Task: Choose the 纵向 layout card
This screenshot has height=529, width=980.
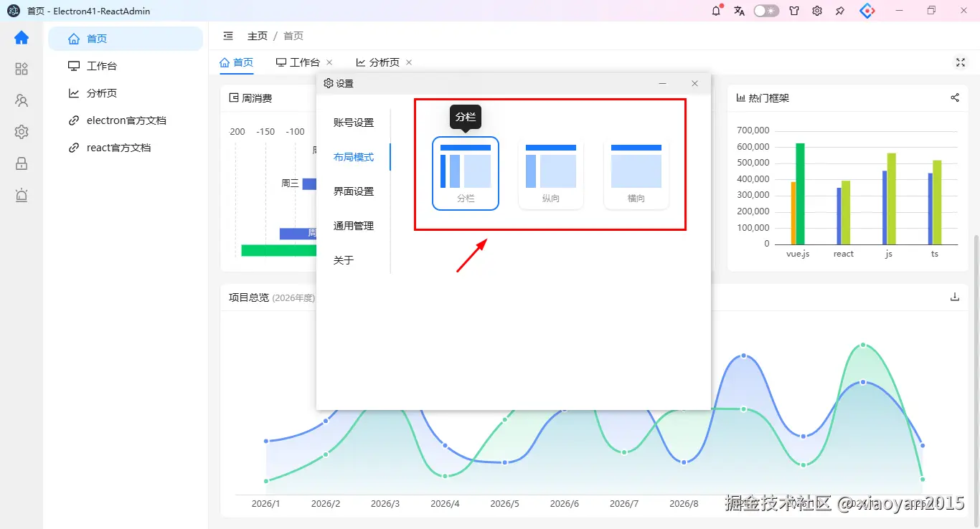Action: tap(551, 173)
